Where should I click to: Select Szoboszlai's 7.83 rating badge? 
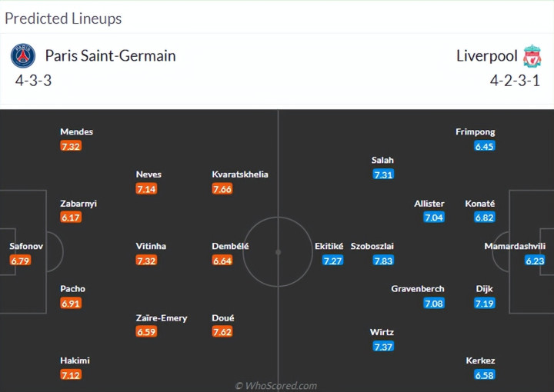coord(382,261)
